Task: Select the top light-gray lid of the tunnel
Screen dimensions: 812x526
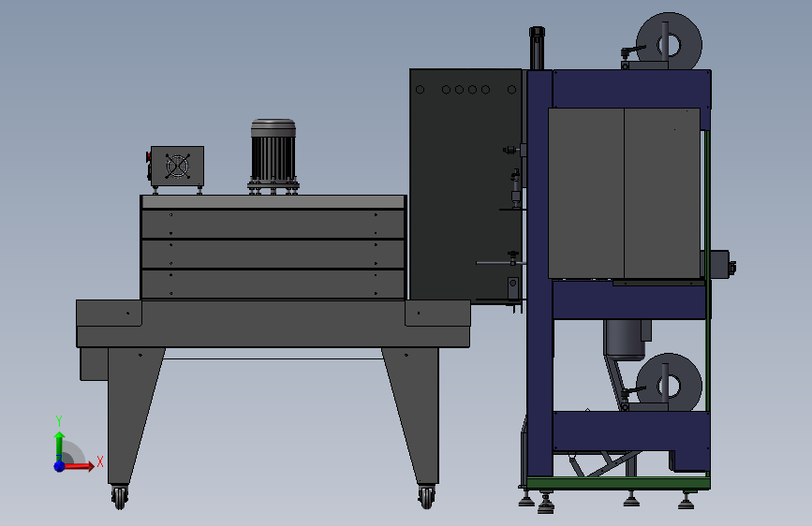Action: point(273,202)
